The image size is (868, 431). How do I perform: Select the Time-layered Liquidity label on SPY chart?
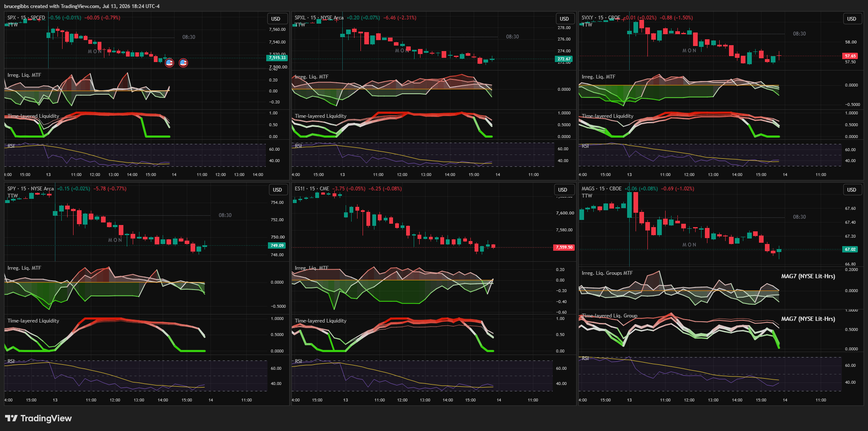coord(33,321)
